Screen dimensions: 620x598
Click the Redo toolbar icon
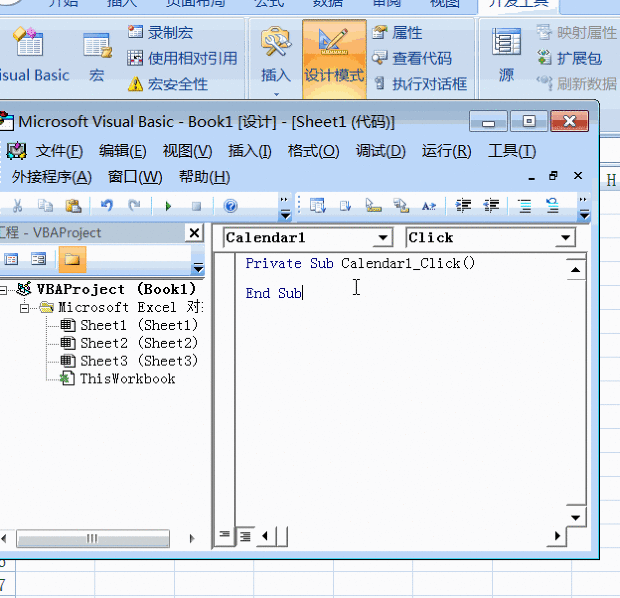coord(134,205)
